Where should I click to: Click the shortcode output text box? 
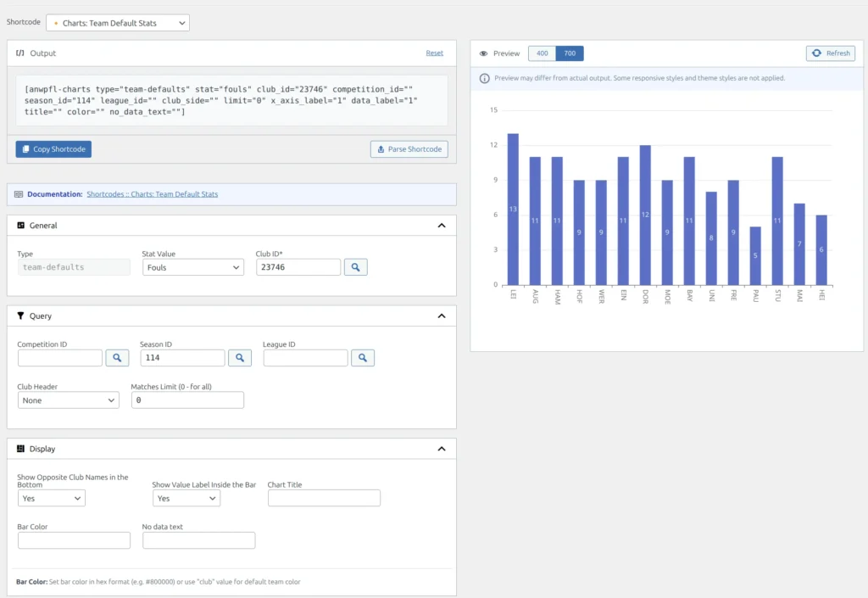231,100
